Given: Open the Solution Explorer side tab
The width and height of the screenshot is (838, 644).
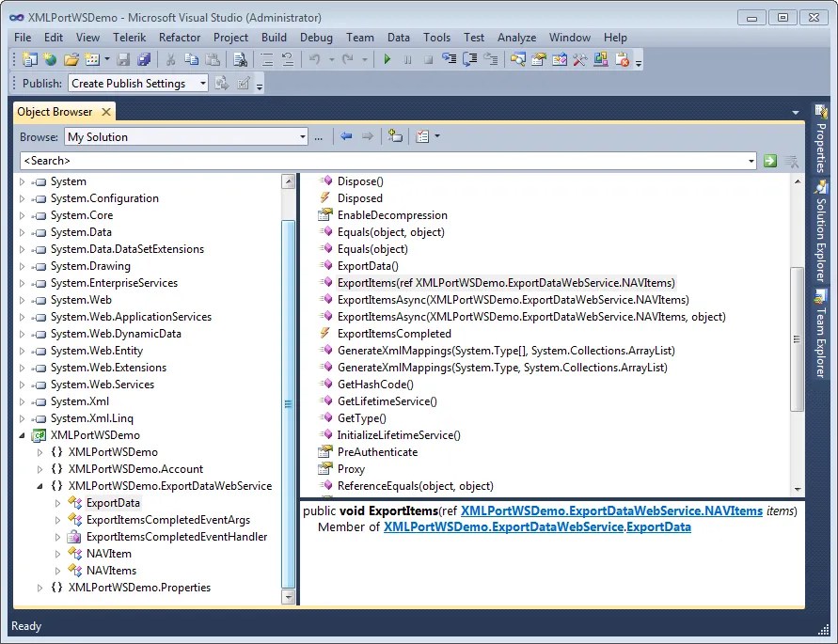Looking at the screenshot, I should click(x=820, y=231).
